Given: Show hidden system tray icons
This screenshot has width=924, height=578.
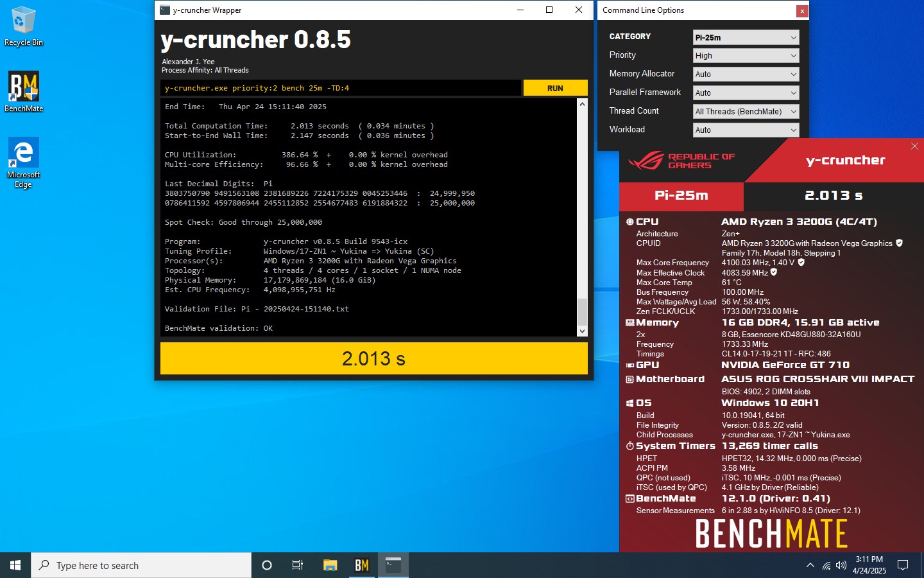Looking at the screenshot, I should click(810, 565).
